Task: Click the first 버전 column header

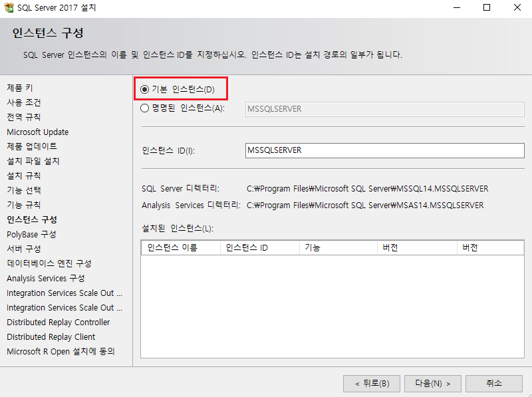Action: [x=417, y=247]
